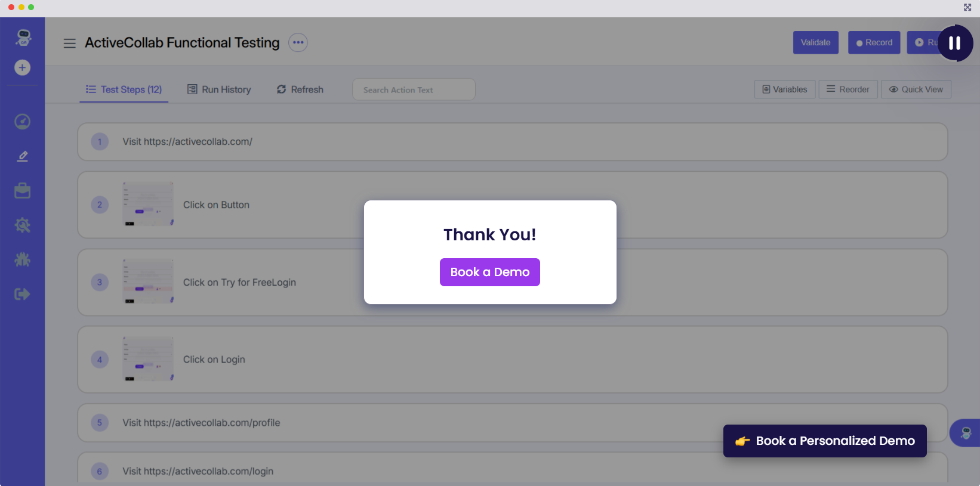Click the Book a Demo button

(x=489, y=272)
